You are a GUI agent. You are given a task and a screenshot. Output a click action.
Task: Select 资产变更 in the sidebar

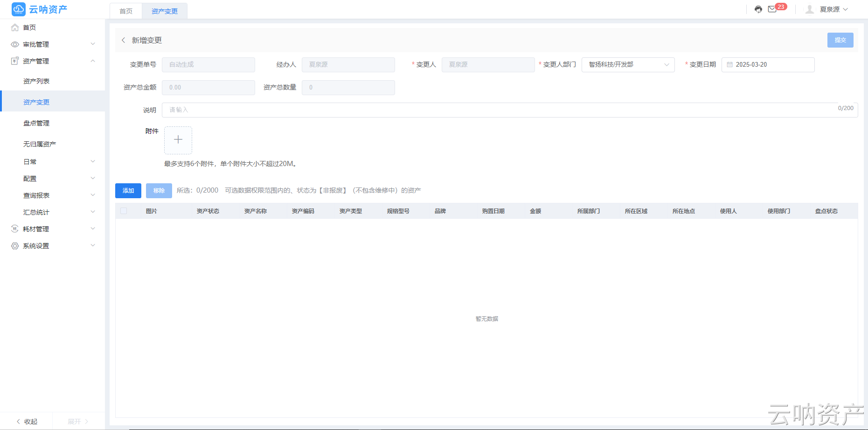(52, 102)
